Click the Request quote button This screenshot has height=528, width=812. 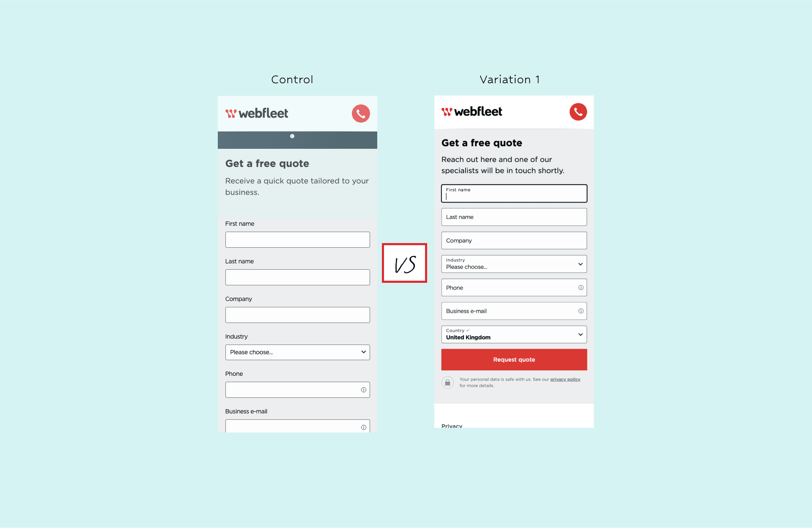(513, 359)
